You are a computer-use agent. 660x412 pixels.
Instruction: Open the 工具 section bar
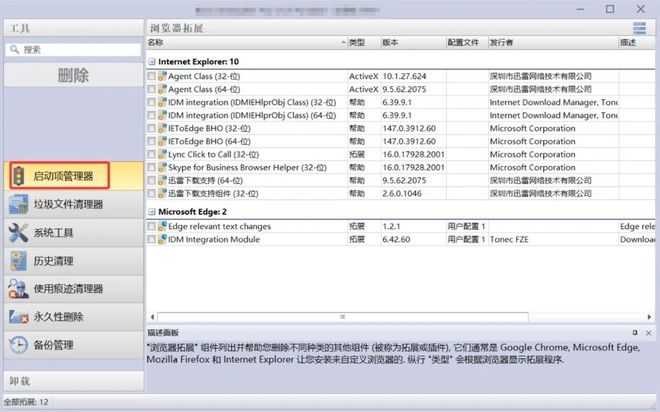(74, 28)
